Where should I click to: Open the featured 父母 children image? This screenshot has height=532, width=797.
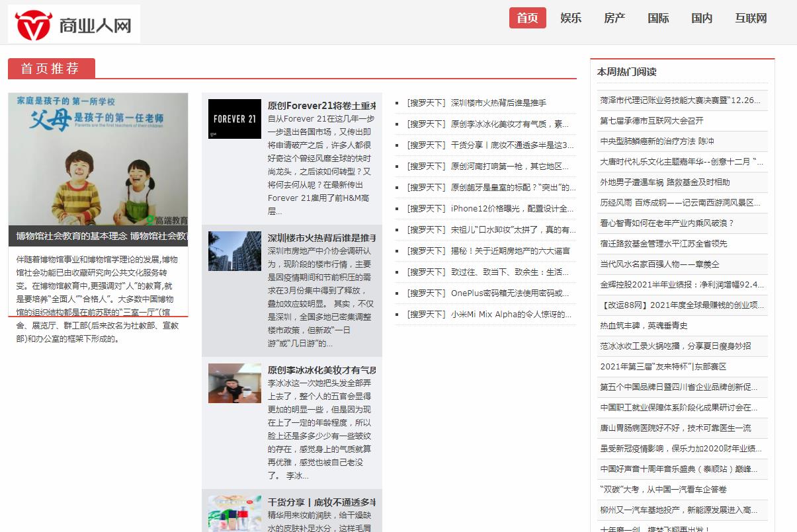98,159
